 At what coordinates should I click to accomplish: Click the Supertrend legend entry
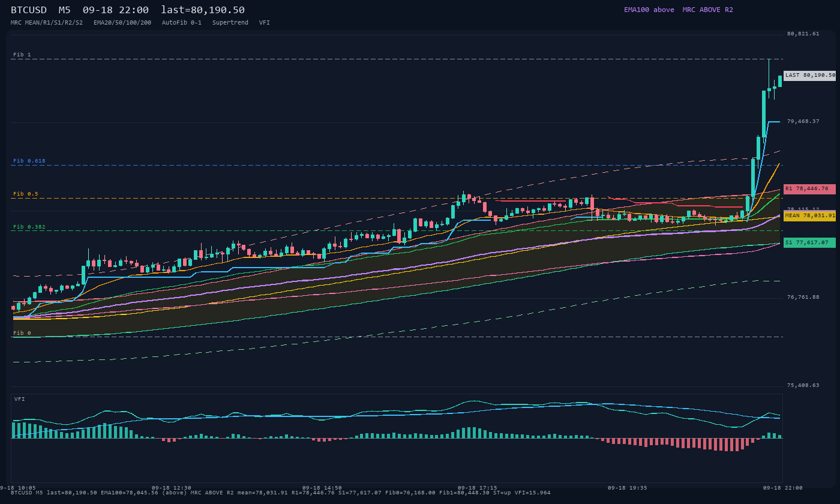click(230, 23)
